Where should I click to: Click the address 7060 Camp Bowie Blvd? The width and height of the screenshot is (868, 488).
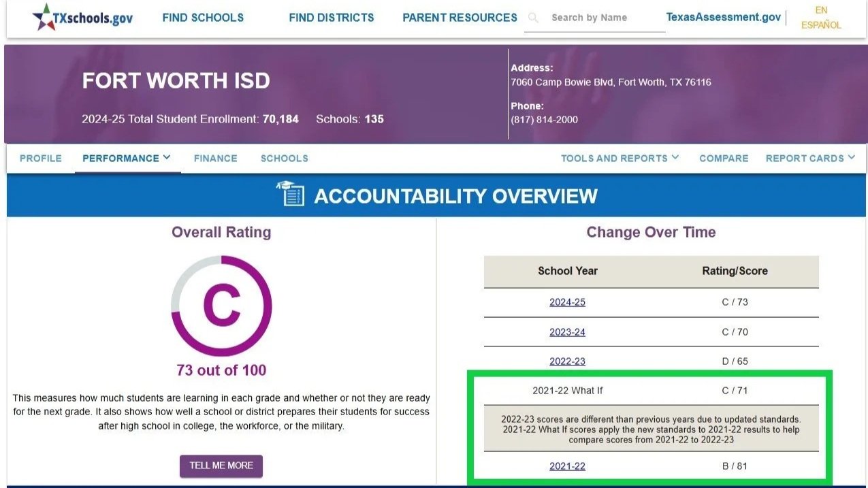611,82
